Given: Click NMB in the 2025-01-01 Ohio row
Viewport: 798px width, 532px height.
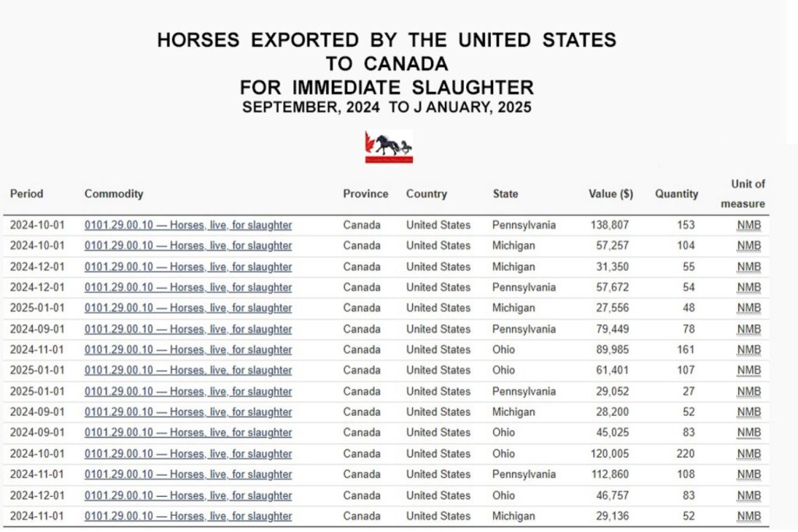Looking at the screenshot, I should 748,371.
